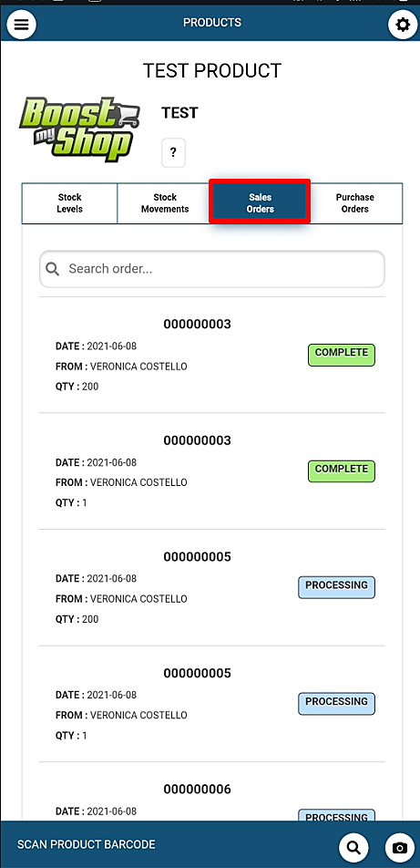Click the Scan Product Barcode label
Viewport: 420px width, 868px height.
(x=87, y=844)
